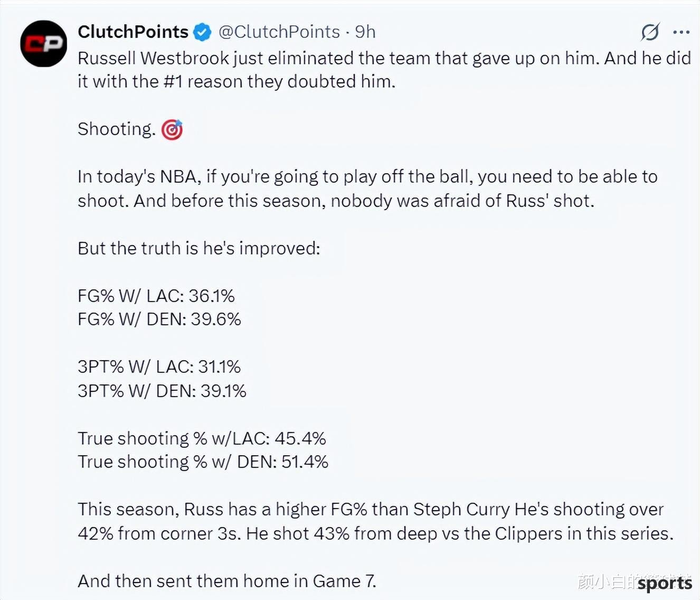The height and width of the screenshot is (600, 700).
Task: Open the ClutchPoints CP profile avatar
Action: tap(44, 43)
